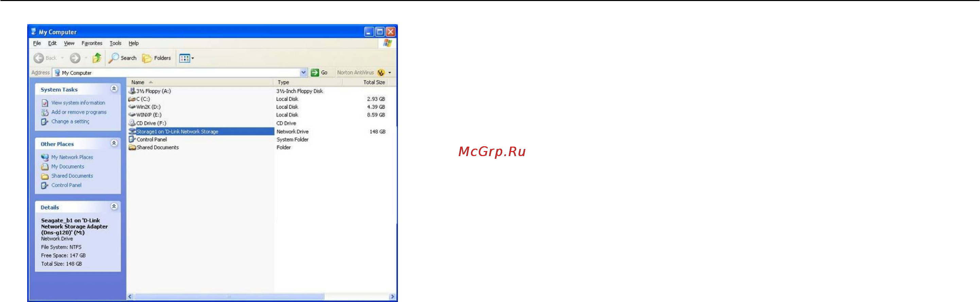Click the Norton AntiVirus shield icon
This screenshot has height=302, width=980.
click(x=381, y=73)
